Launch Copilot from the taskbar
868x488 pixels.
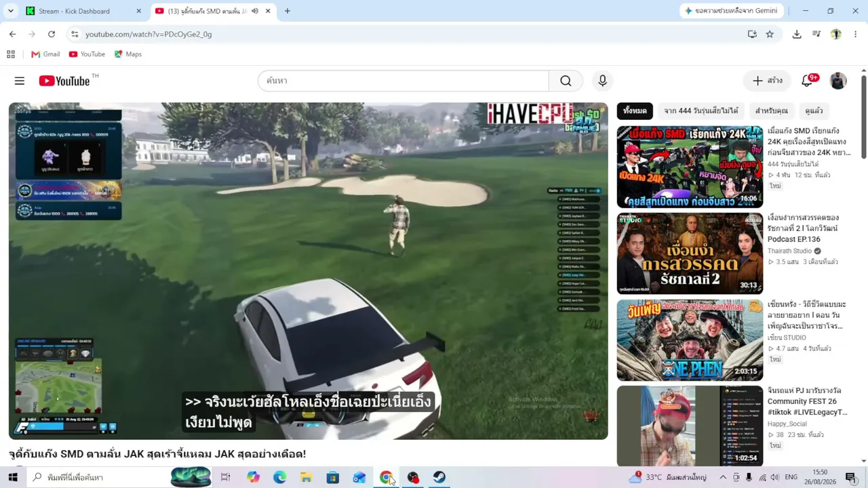click(x=253, y=477)
